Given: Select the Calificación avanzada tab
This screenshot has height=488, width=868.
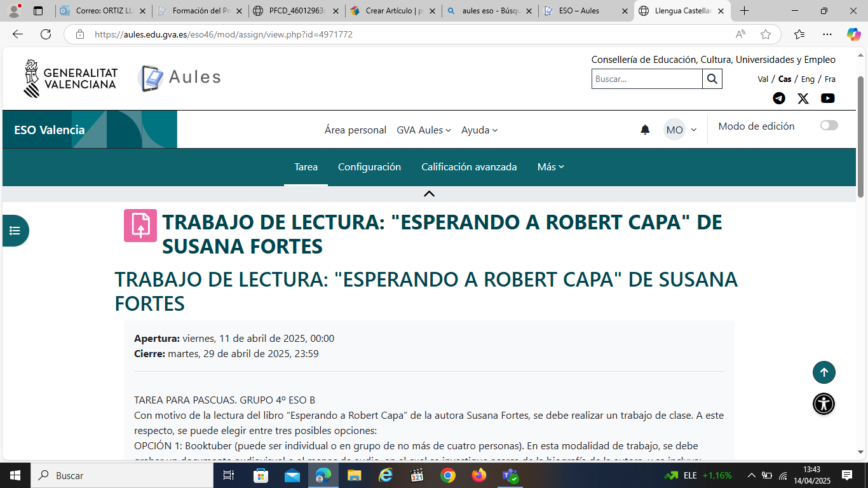Looking at the screenshot, I should tap(468, 166).
